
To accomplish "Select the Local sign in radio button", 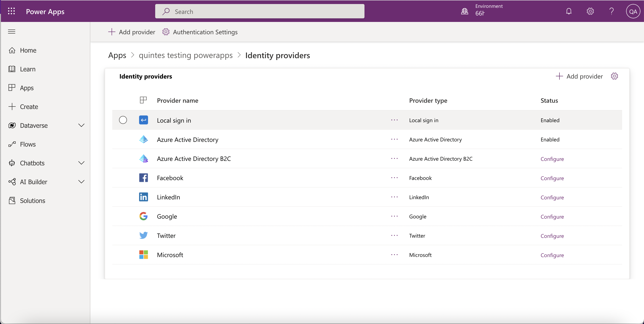I will click(x=123, y=120).
